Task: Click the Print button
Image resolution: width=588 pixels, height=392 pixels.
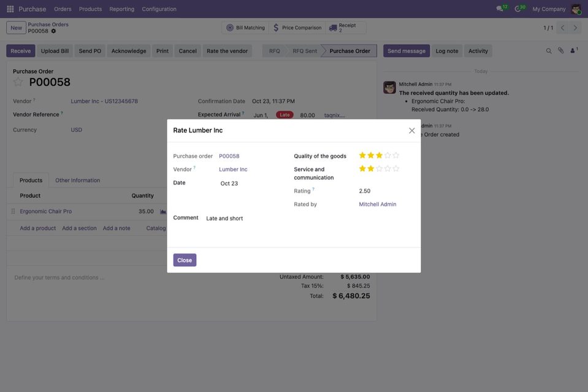Action: 162,51
